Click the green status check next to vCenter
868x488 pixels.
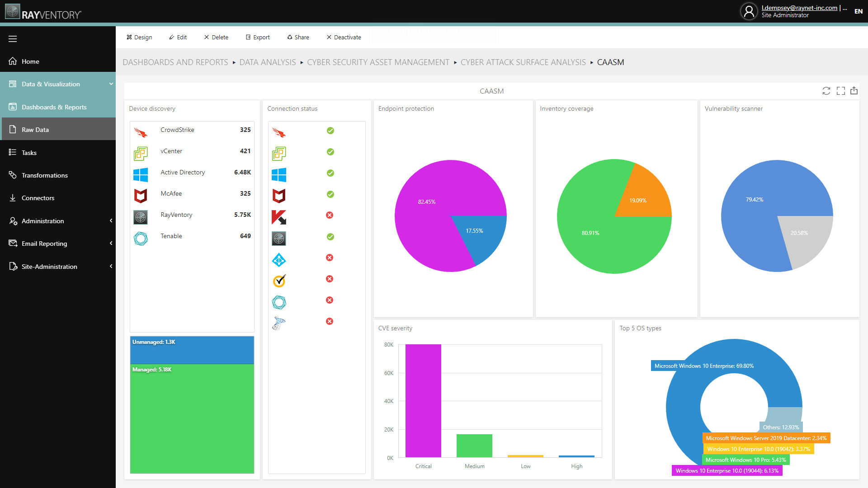point(330,152)
